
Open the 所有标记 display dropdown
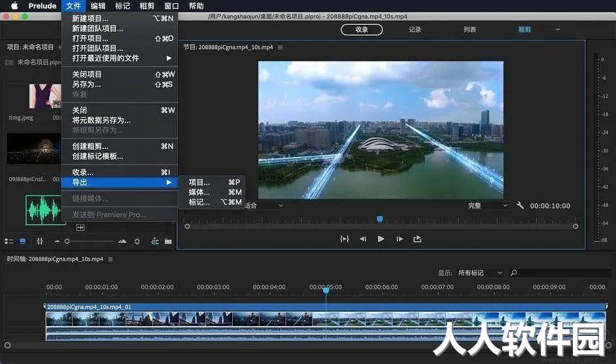[x=480, y=273]
